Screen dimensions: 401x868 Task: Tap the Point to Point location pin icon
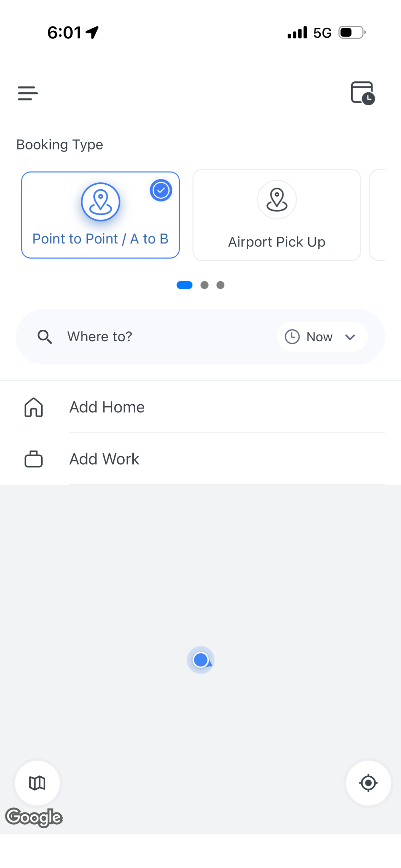tap(100, 202)
